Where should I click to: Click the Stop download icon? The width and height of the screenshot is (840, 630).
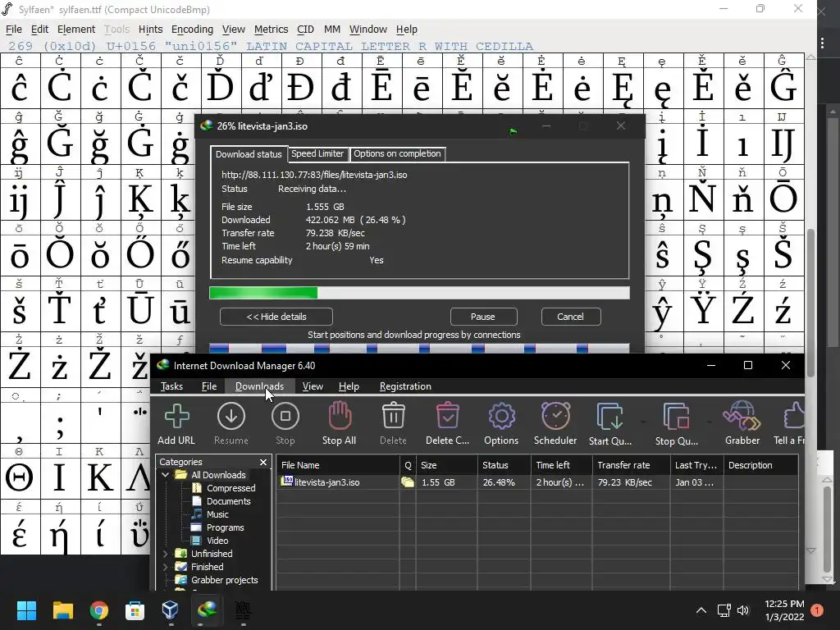coord(285,417)
